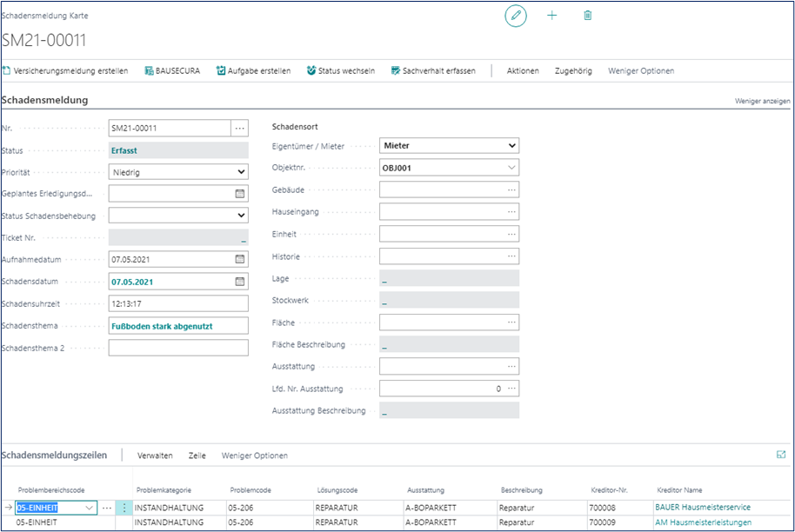
Task: Open calendar for Geplantes Erledigungsdatum field
Action: click(x=240, y=194)
